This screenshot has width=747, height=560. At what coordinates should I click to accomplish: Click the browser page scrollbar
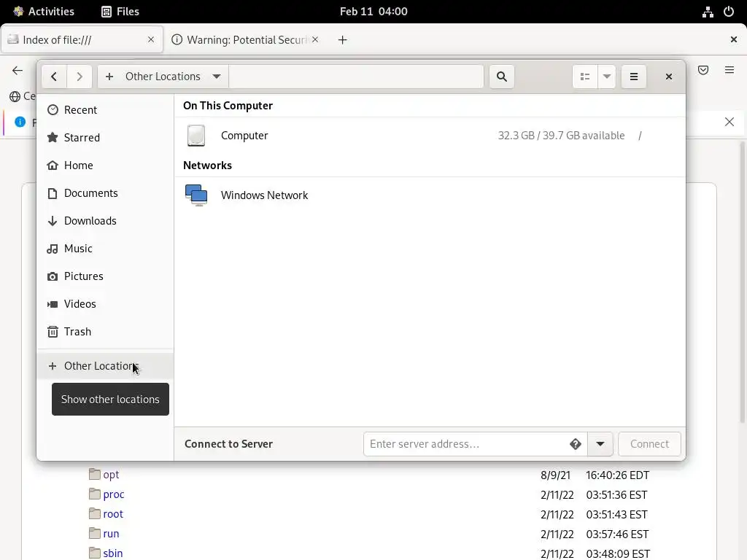tap(742, 282)
